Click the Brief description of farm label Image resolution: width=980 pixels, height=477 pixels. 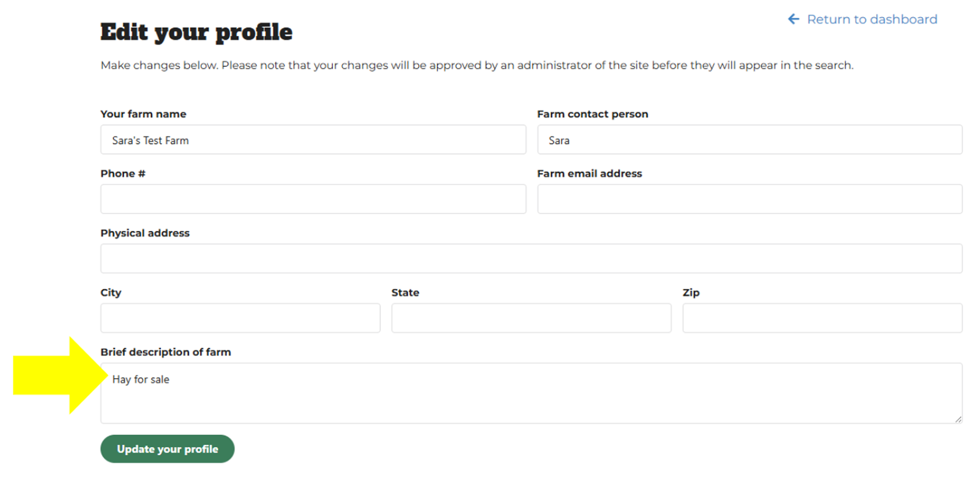coord(165,352)
